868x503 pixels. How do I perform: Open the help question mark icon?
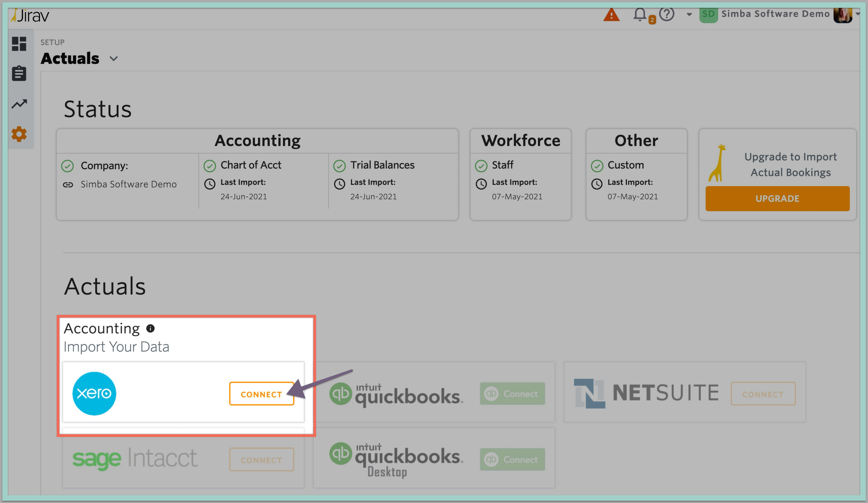[666, 14]
